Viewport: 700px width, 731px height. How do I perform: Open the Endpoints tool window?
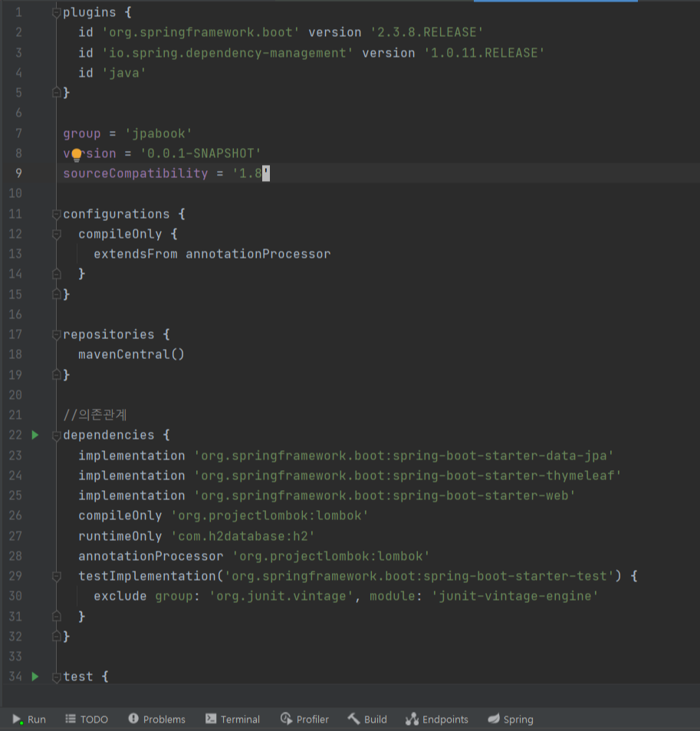(x=437, y=719)
